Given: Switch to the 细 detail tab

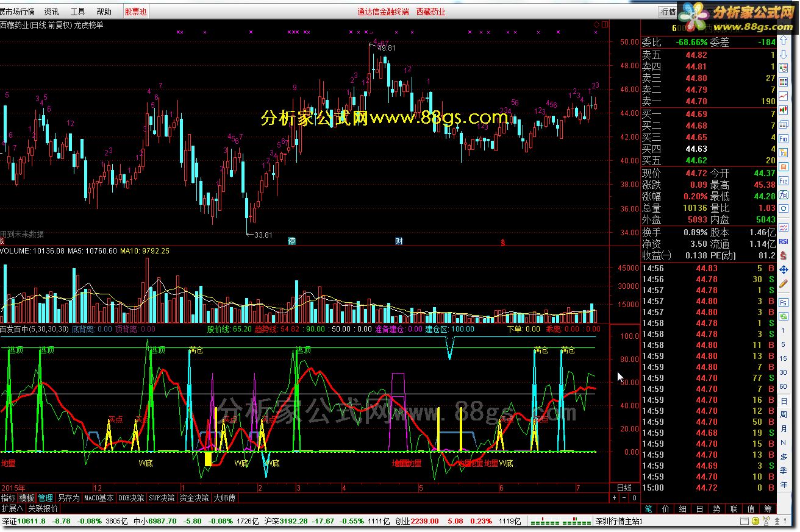Looking at the screenshot, I should [x=683, y=508].
